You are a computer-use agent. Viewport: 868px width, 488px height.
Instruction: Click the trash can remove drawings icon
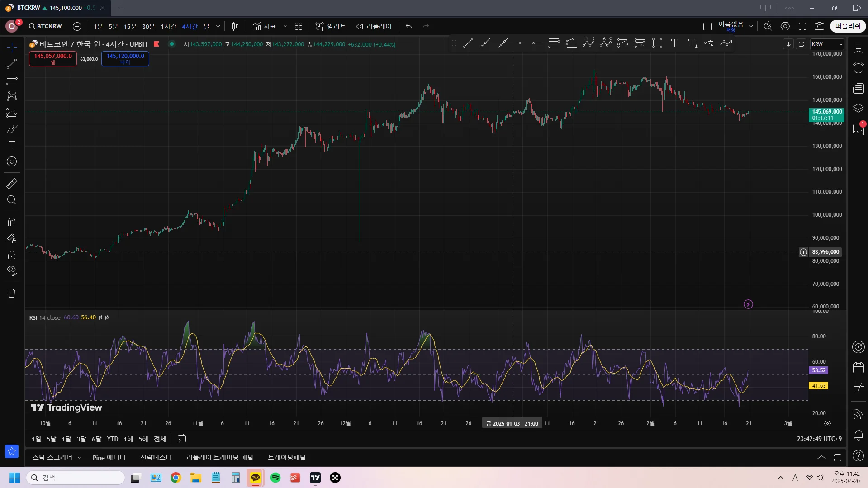(12, 293)
